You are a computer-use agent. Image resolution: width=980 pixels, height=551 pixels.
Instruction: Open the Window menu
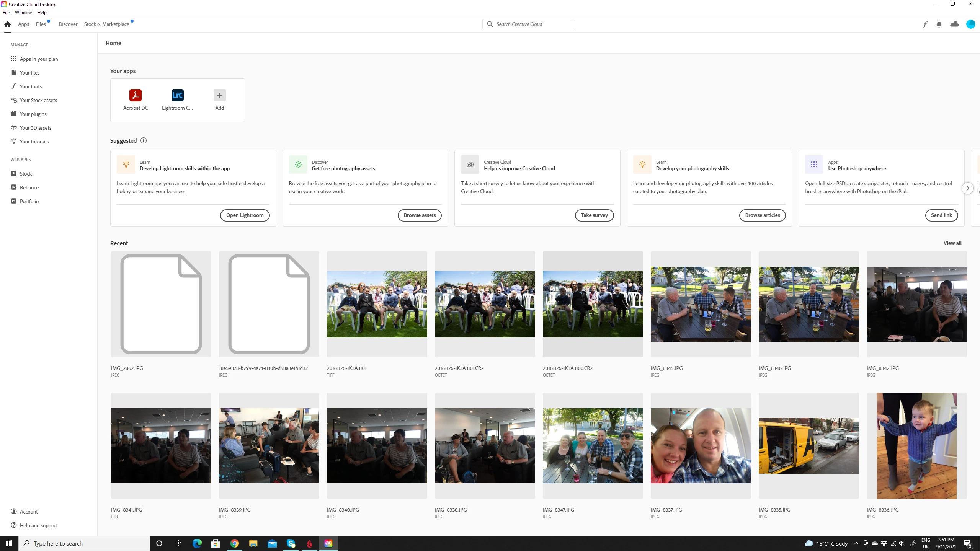(x=23, y=13)
